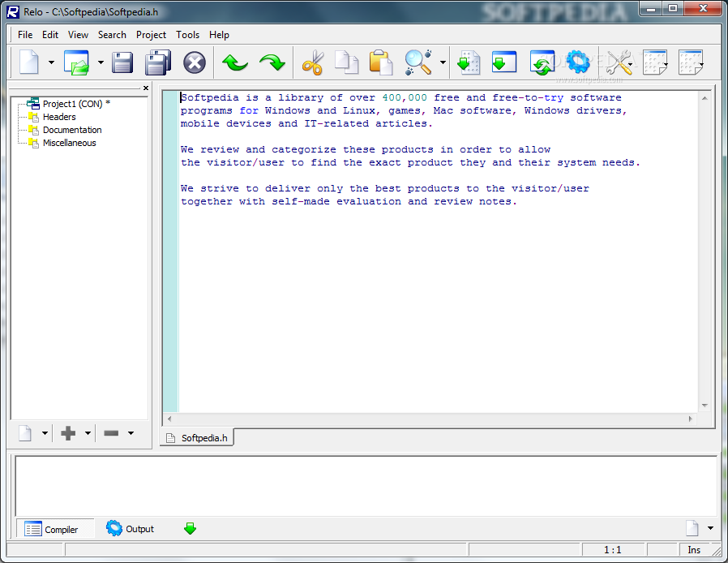Open the Find dropdown arrow
Screen dimensions: 728x563
click(x=443, y=62)
